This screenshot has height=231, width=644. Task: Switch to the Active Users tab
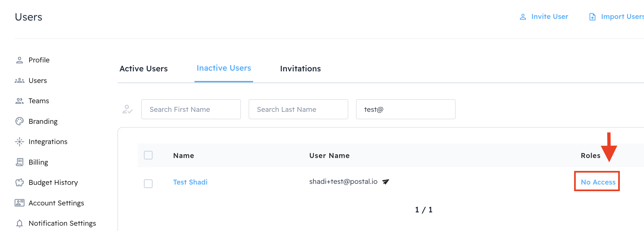pos(143,69)
